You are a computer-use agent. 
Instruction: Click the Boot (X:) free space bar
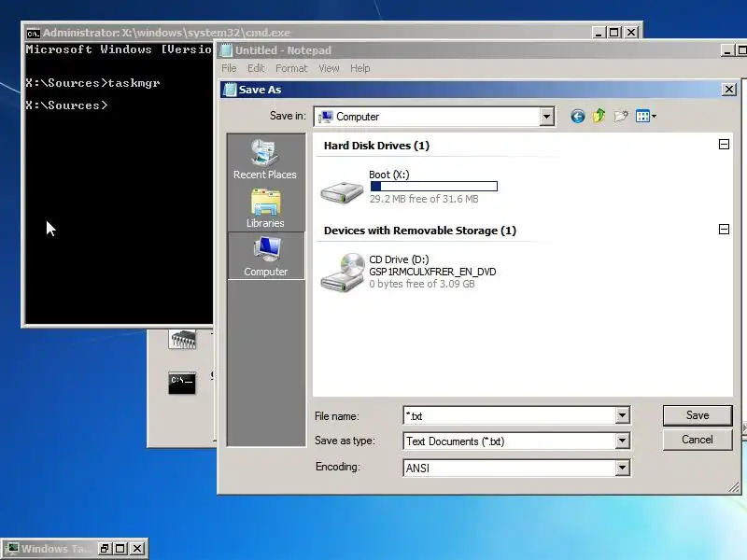433,186
